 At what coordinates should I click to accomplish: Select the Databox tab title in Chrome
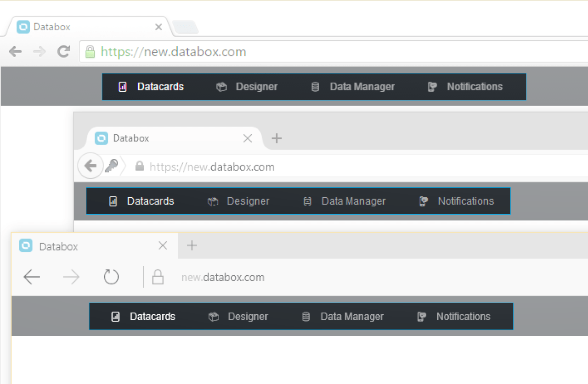tap(52, 27)
